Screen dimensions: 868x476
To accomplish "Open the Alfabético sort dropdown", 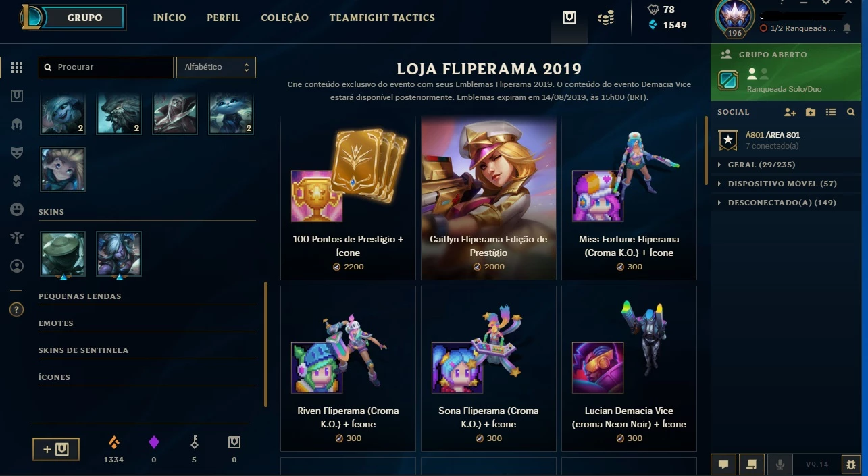I will 216,67.
